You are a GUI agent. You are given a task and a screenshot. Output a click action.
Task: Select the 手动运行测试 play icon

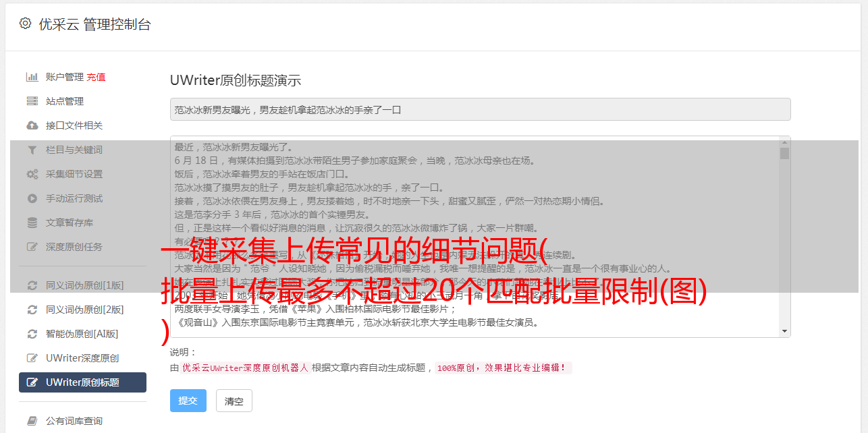(x=32, y=198)
